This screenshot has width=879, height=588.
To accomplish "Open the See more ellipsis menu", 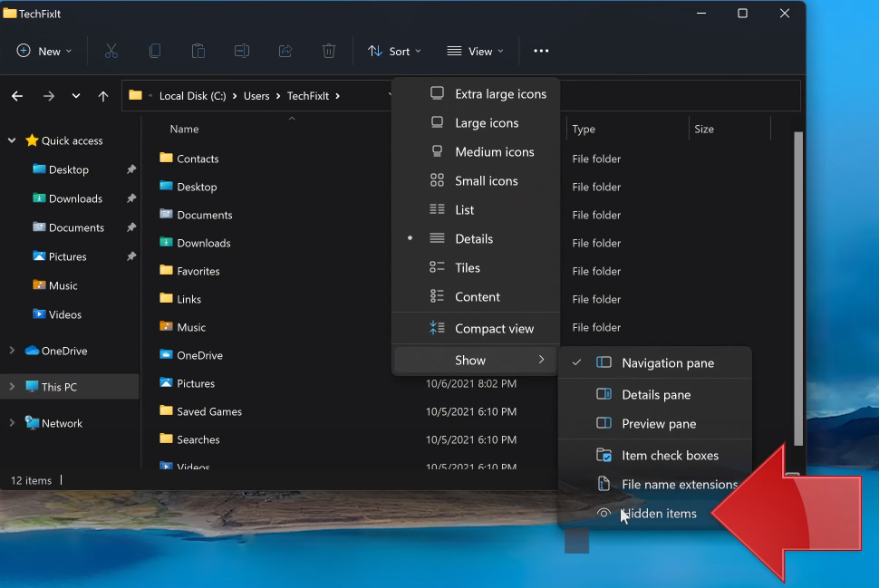I will (x=541, y=51).
